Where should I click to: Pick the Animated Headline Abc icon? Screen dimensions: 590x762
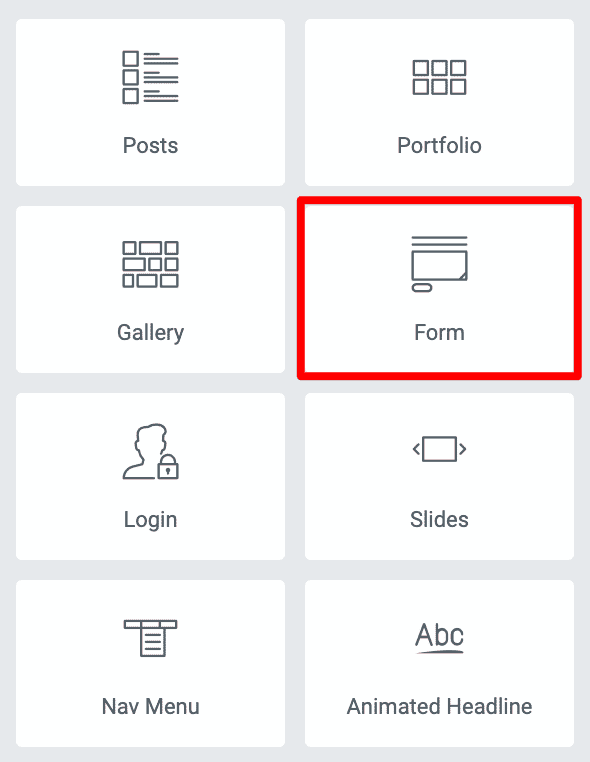pos(439,637)
